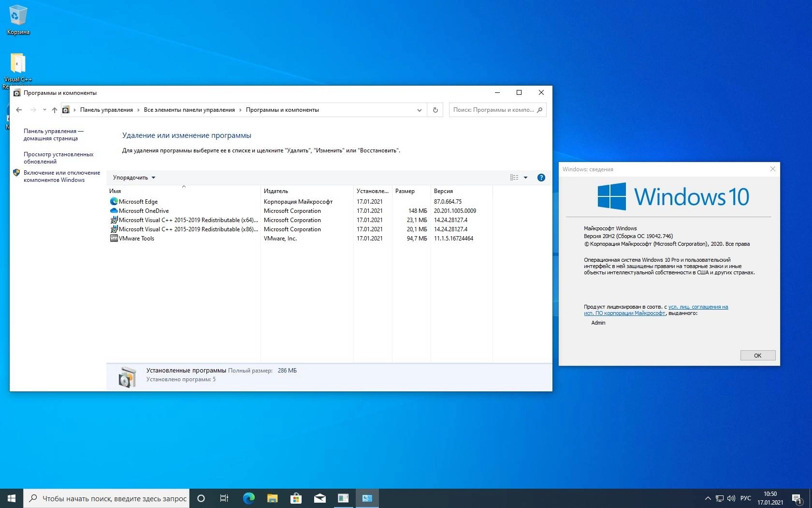This screenshot has width=812, height=508.
Task: Open File Explorer from the taskbar
Action: [x=272, y=498]
